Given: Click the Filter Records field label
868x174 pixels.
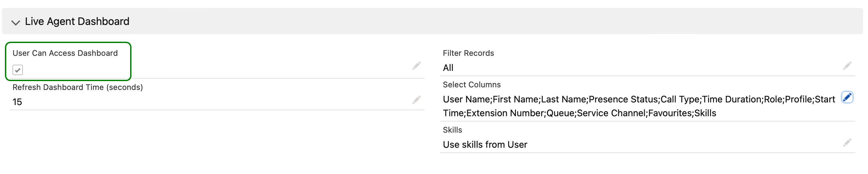Looking at the screenshot, I should [468, 53].
